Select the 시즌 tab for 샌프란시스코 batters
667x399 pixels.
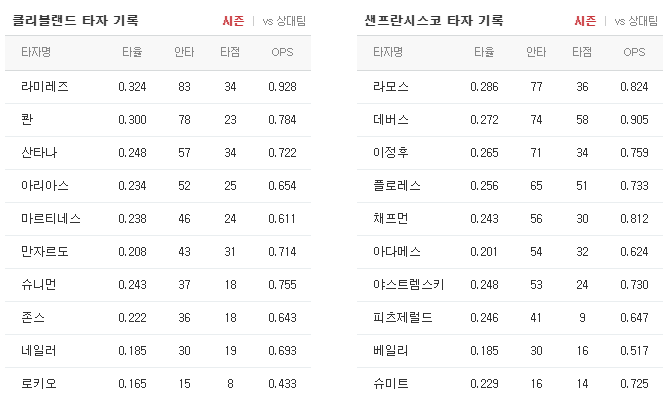(x=585, y=21)
